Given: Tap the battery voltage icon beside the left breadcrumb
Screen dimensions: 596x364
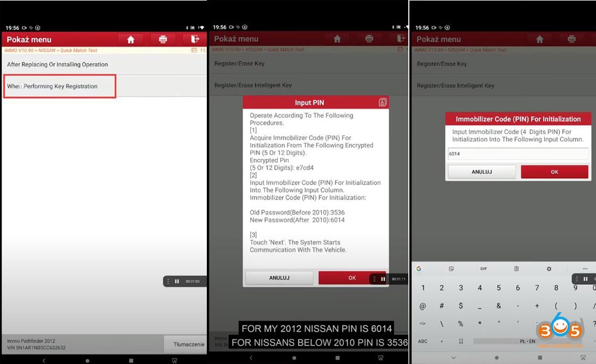Looking at the screenshot, I should [x=194, y=50].
